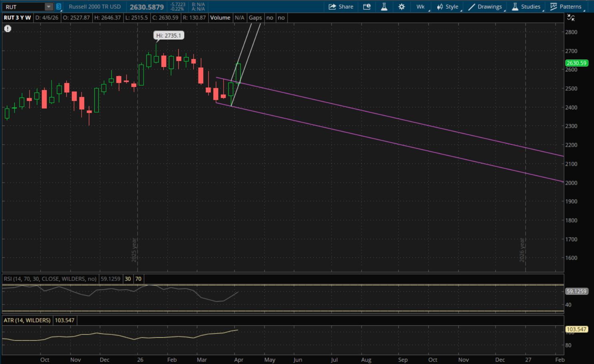
Task: Open chart settings gear icon
Action: (x=402, y=7)
